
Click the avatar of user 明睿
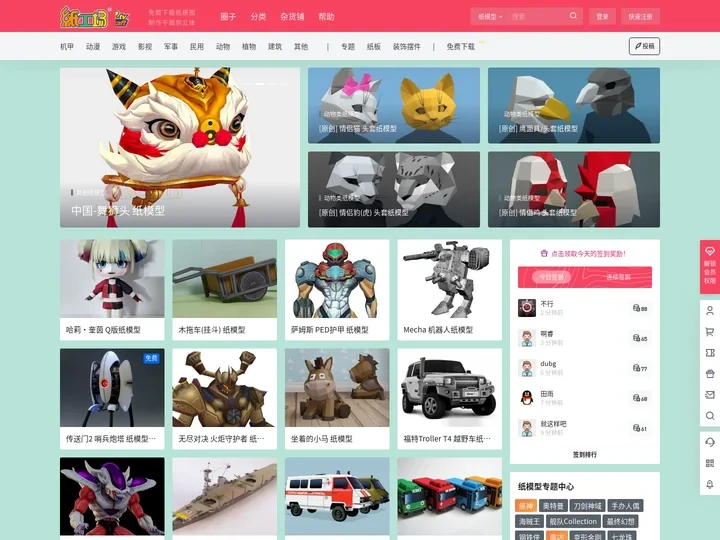coord(527,338)
